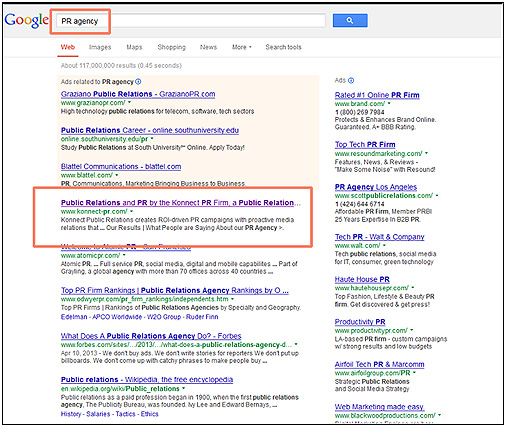Expand arrow beside scottpublicrelations.com

[437, 195]
